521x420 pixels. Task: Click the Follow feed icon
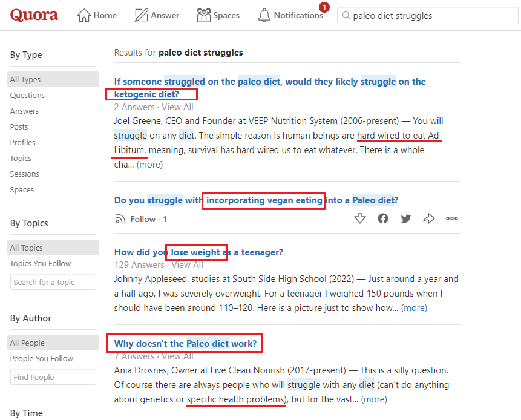click(120, 219)
